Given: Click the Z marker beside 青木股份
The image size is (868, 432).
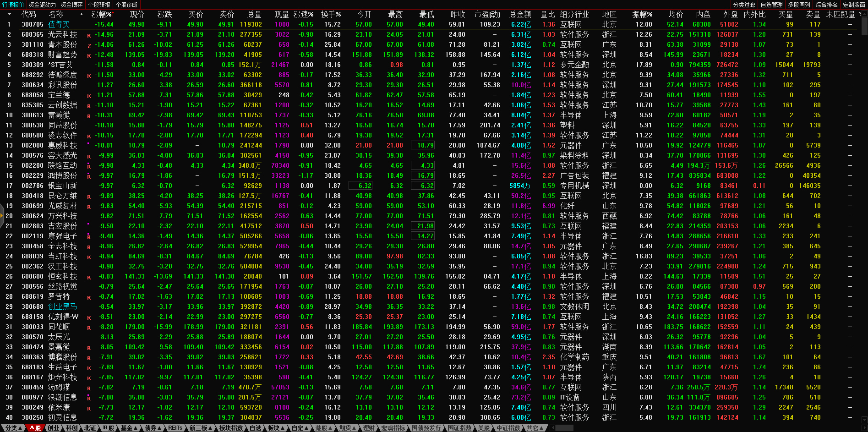Looking at the screenshot, I should tap(89, 45).
